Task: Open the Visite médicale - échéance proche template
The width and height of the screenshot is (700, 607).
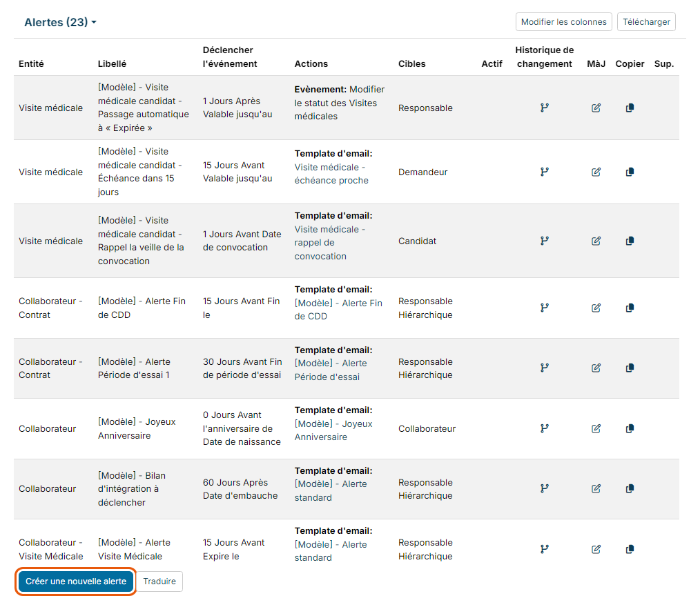Action: click(x=331, y=174)
